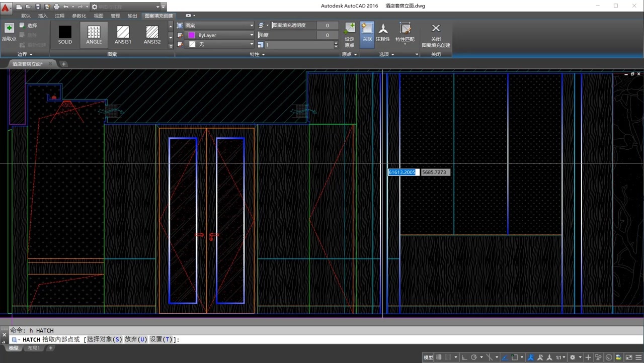Viewport: 644px width, 363px height.
Task: Click the isolate objects status icon
Action: tap(599, 357)
